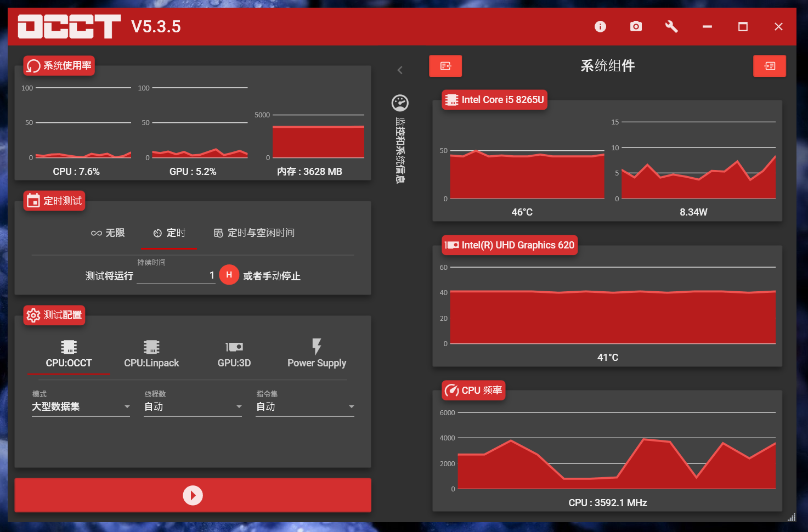
Task: Click the window resize grip corner
Action: [792, 517]
